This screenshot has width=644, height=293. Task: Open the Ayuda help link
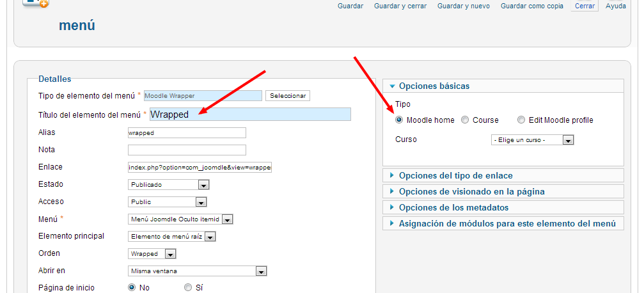pyautogui.click(x=615, y=6)
